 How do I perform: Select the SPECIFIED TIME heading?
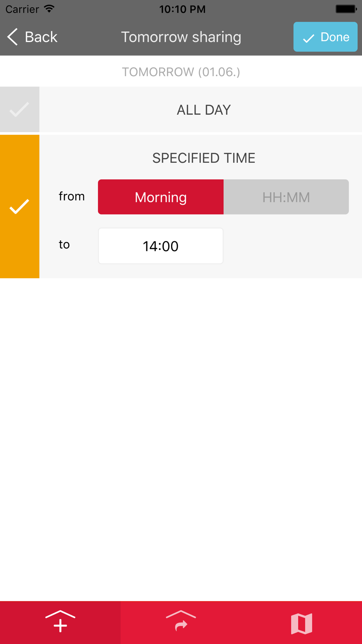(x=204, y=158)
